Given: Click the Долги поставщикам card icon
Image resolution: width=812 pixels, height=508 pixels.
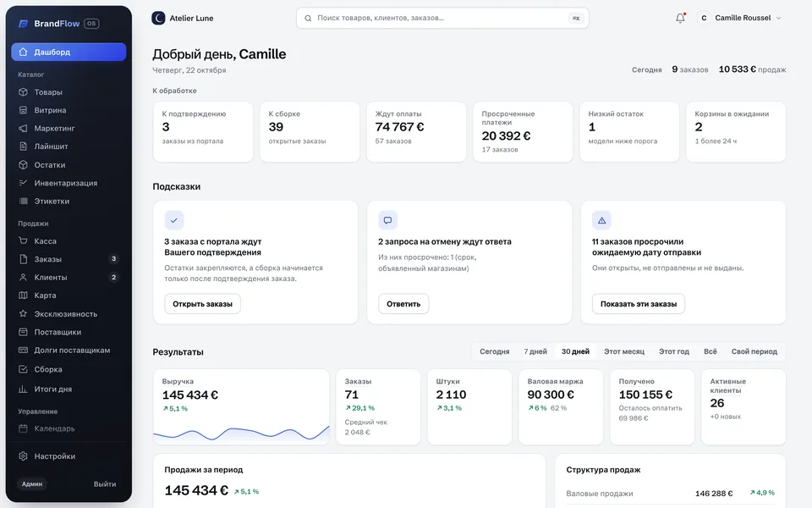Looking at the screenshot, I should coord(23,351).
